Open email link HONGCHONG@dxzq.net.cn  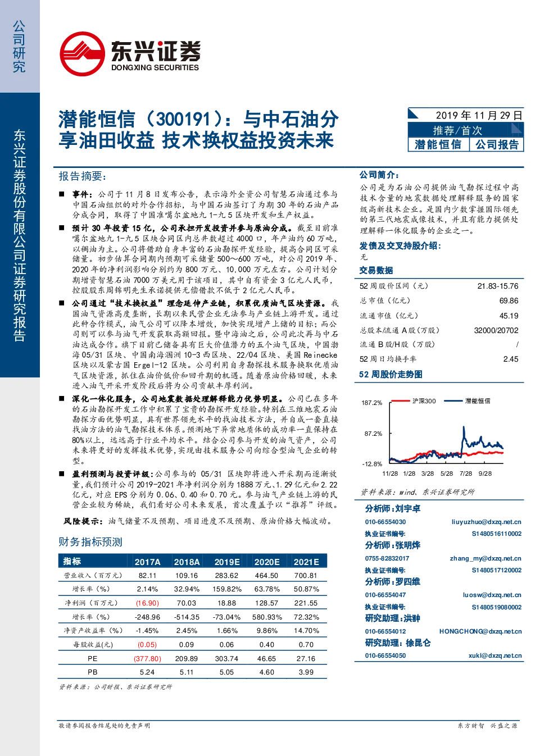coord(480,631)
